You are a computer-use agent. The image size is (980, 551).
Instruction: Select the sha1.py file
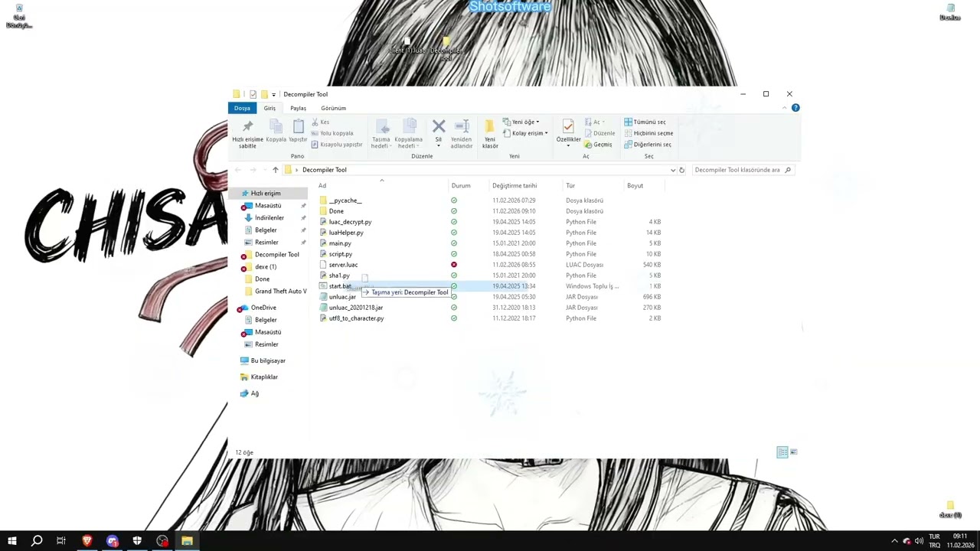tap(339, 275)
